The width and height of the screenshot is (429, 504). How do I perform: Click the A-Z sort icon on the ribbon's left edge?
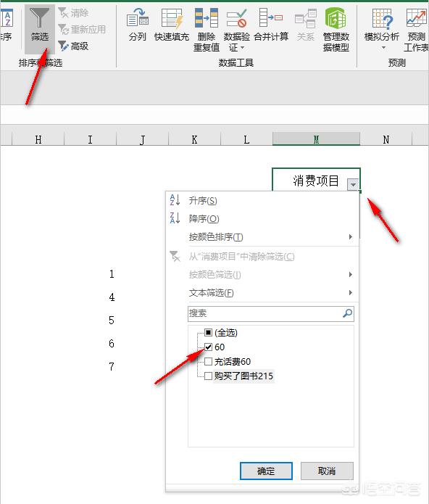pos(7,18)
